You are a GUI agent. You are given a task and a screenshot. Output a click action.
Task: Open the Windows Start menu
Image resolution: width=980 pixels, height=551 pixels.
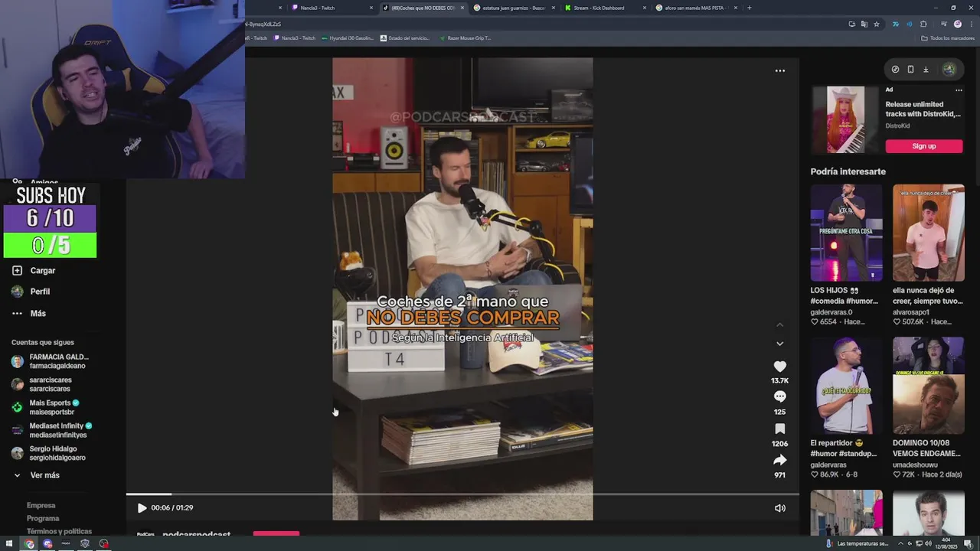click(x=9, y=543)
